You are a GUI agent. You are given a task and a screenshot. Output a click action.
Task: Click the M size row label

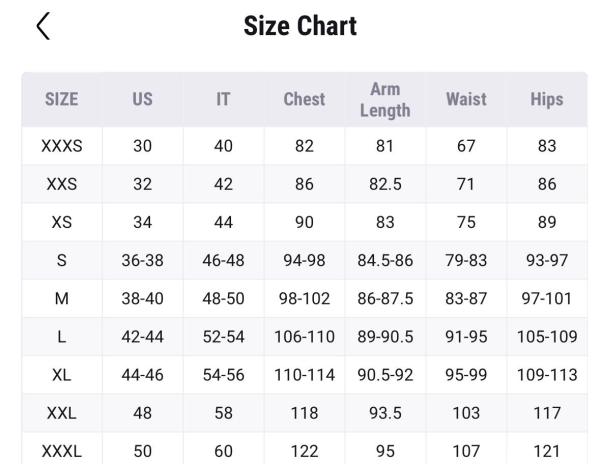coord(62,298)
